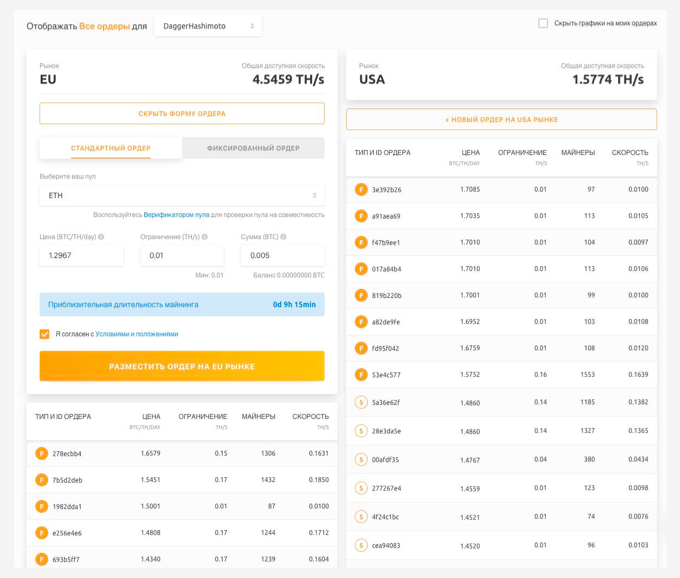Viewport: 680px width, 578px height.
Task: Click order ID 53e4c577 in USA table
Action: pos(386,375)
